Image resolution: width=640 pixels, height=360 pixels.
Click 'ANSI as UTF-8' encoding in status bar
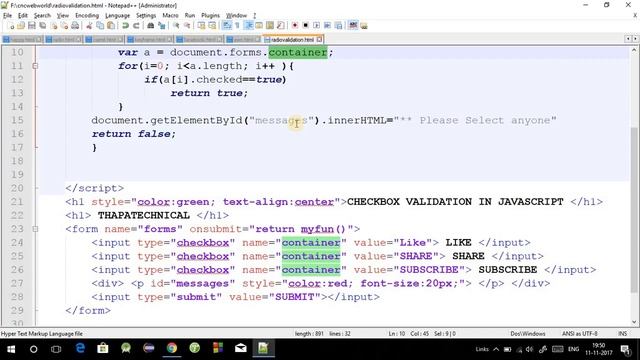coord(580,333)
